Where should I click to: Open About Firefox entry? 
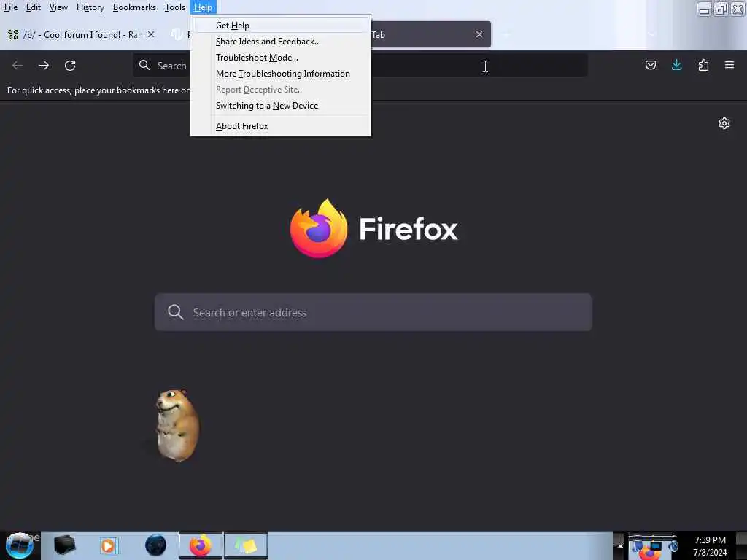[x=281, y=126]
